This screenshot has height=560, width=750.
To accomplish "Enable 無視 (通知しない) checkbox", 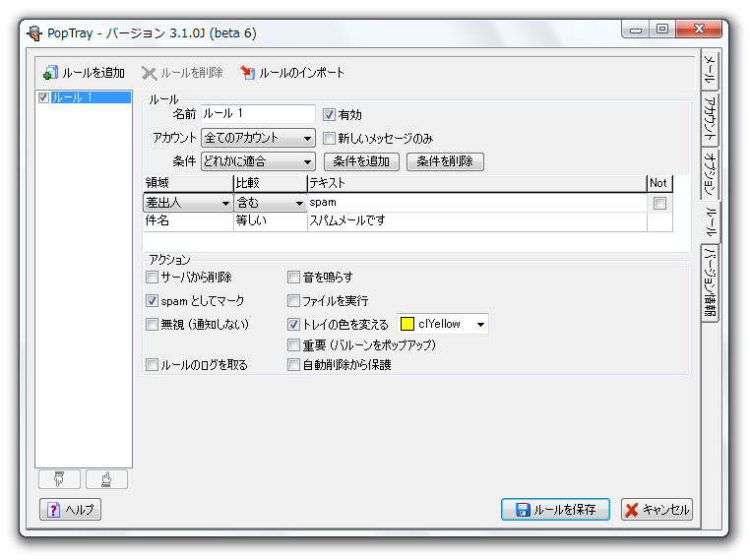I will click(152, 324).
